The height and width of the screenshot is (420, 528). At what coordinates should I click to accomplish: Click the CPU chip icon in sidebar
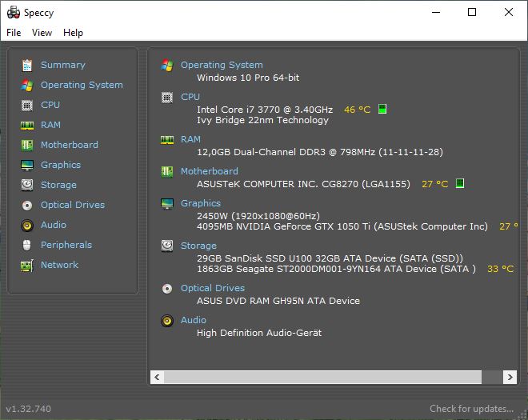27,106
